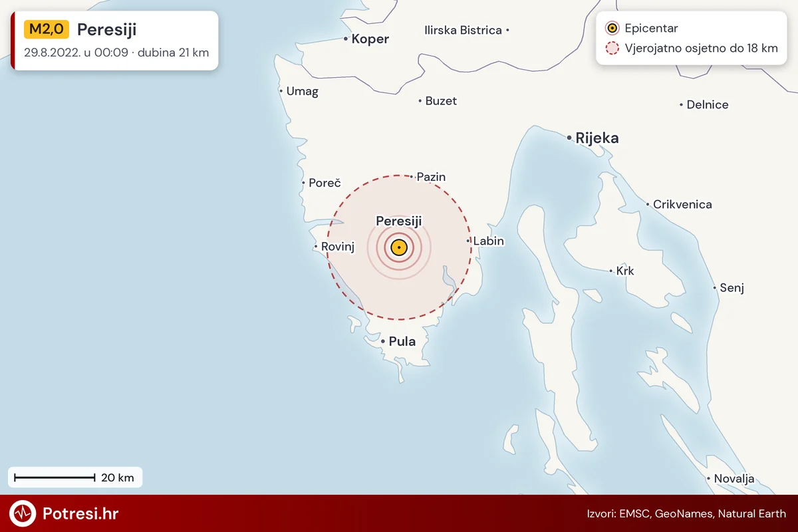Click "Vjerojatno osjetno do 18 km" legend text

tap(702, 49)
